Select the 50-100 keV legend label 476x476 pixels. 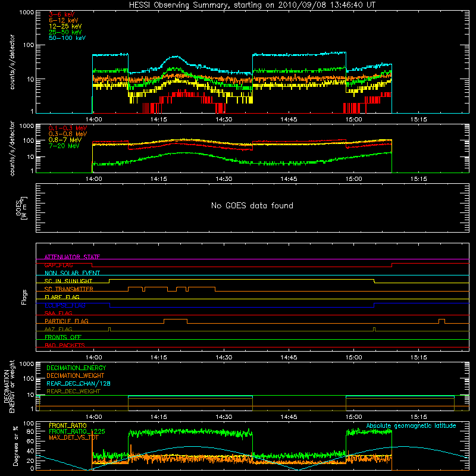pos(67,38)
